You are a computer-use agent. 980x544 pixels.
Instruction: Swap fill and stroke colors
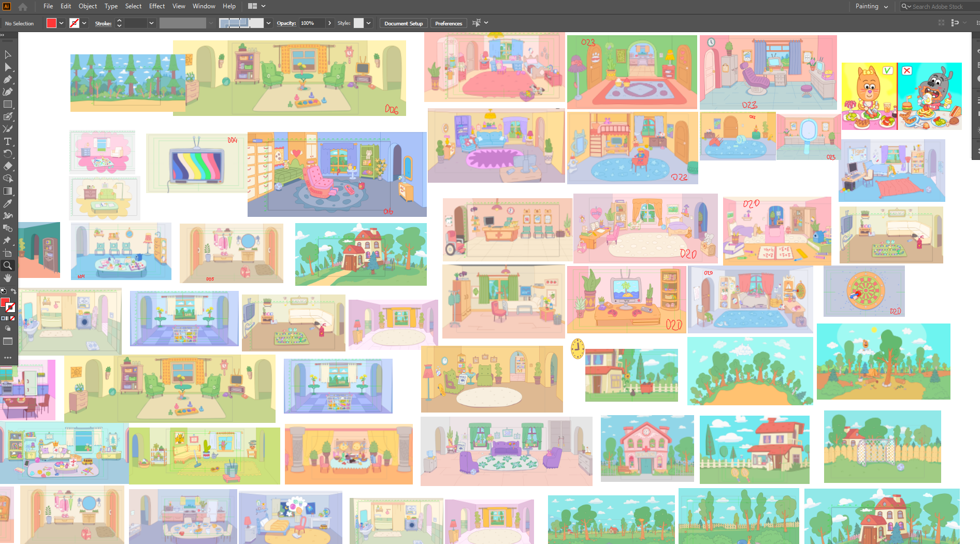[13, 291]
